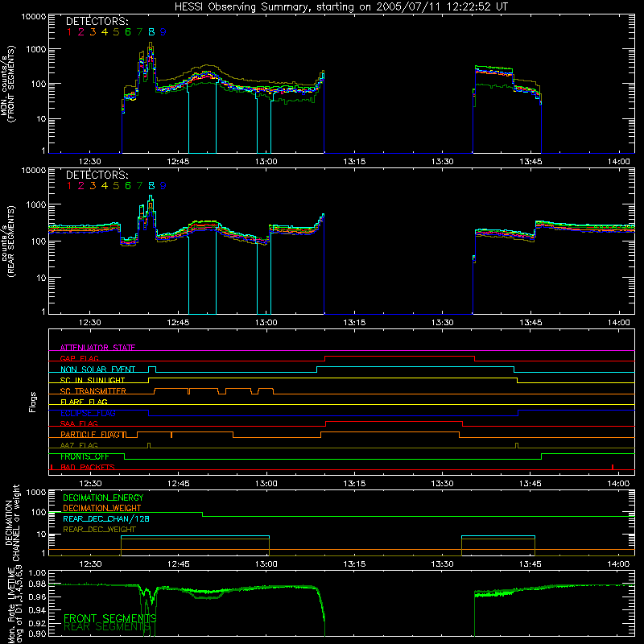Click the FRONTS_OFF flag label
The height and width of the screenshot is (644, 644).
85,456
